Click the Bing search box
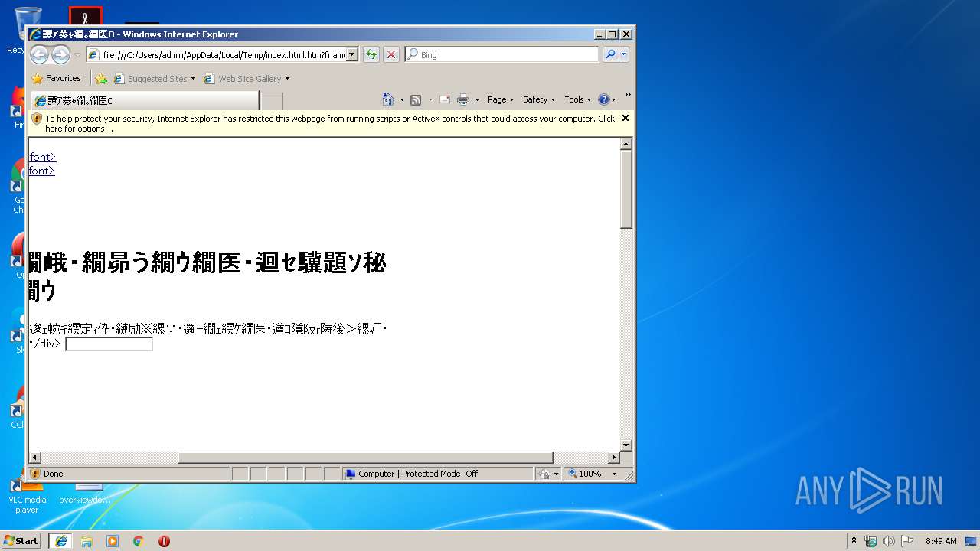Viewport: 980px width, 551px height. pyautogui.click(x=502, y=55)
